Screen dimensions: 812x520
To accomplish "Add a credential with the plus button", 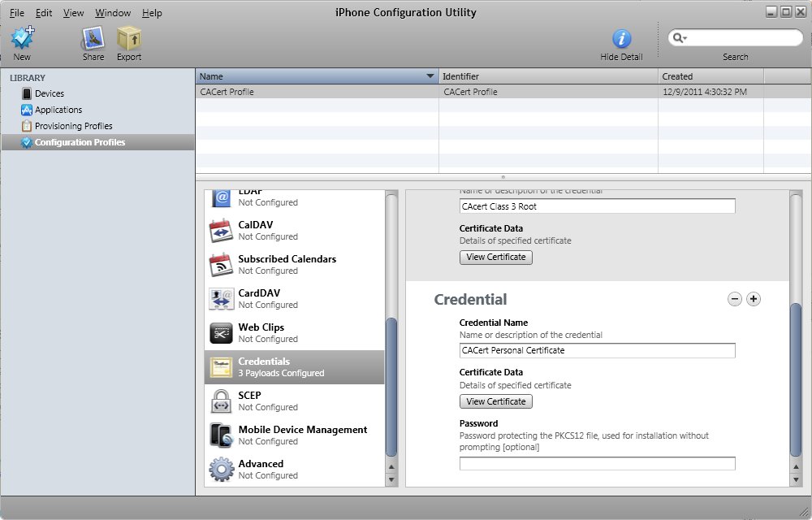I will click(754, 299).
